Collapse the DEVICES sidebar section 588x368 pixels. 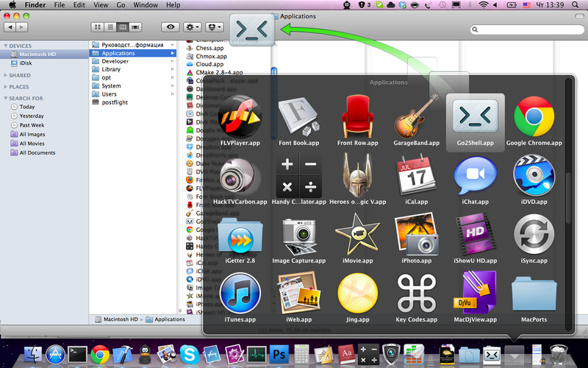6,46
